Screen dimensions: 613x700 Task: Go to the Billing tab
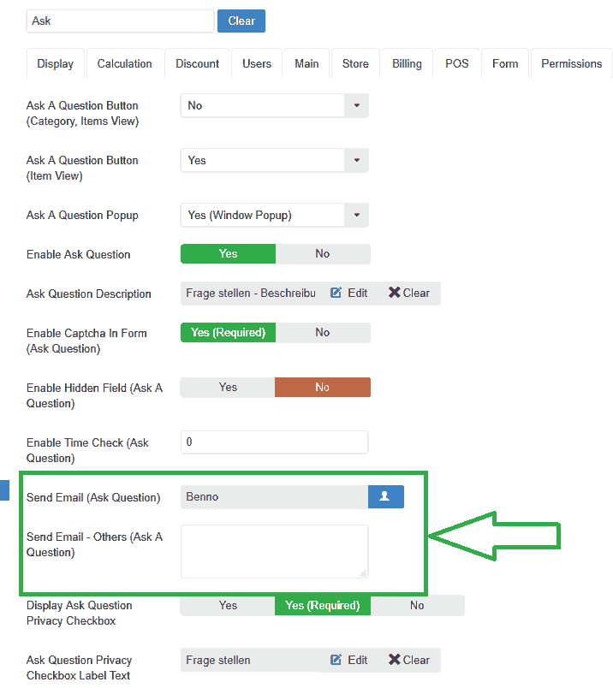click(407, 64)
